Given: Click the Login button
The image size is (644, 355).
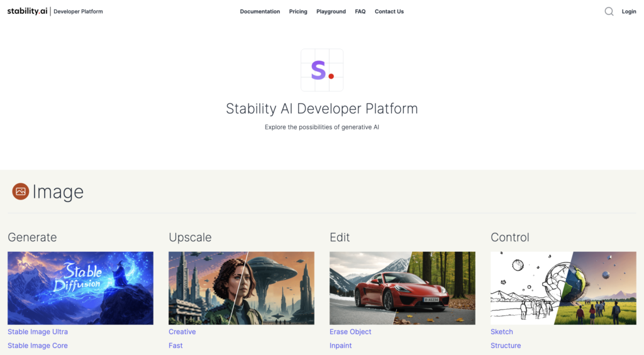Looking at the screenshot, I should click(x=629, y=11).
